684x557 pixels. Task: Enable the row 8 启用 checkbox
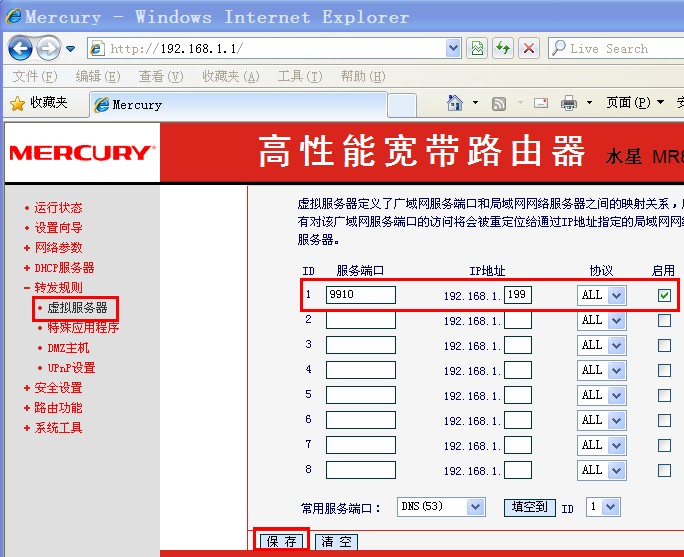(x=664, y=470)
